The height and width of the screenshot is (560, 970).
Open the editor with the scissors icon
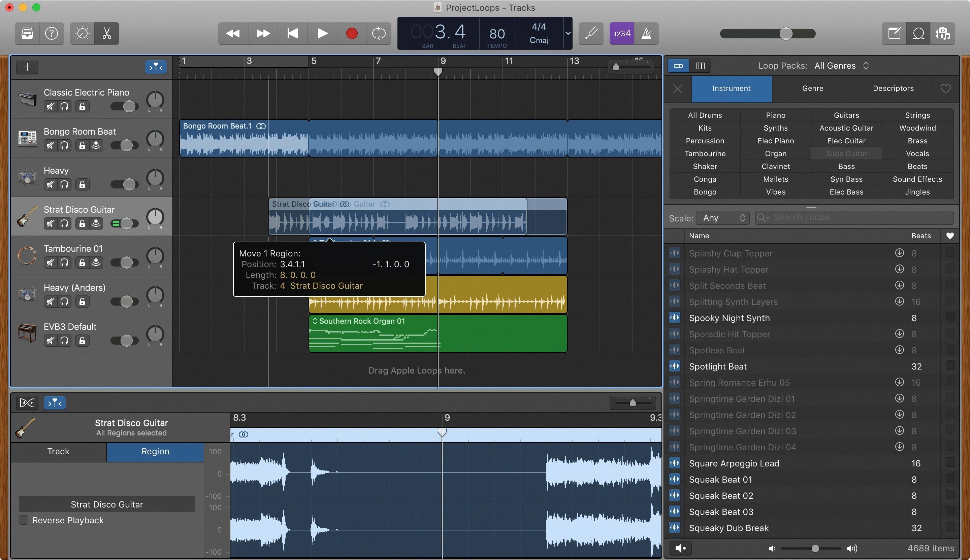[106, 33]
